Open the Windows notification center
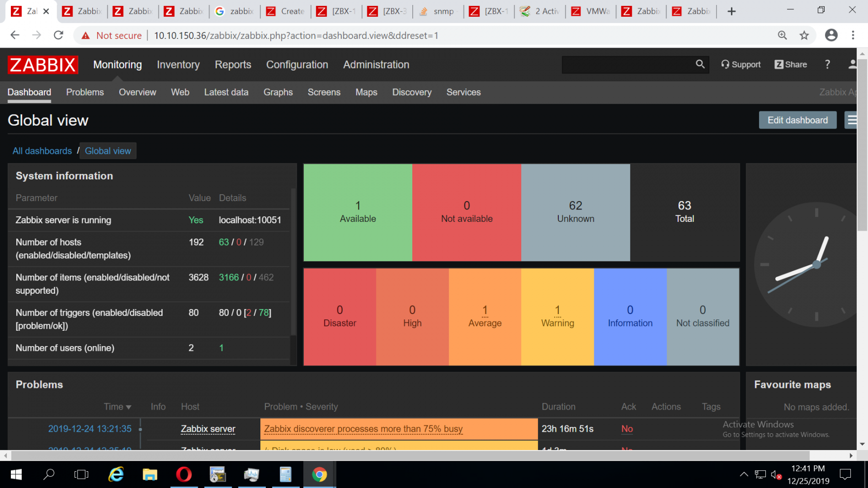Image resolution: width=868 pixels, height=488 pixels. [845, 475]
